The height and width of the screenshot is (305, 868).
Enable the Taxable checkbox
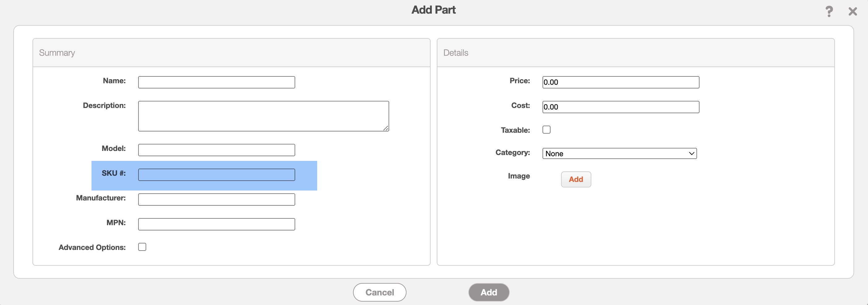pyautogui.click(x=546, y=130)
